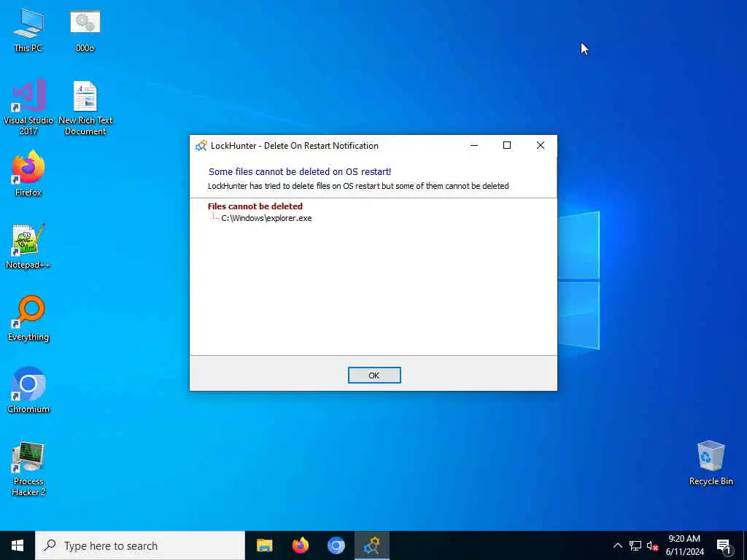Select the C:\Windows\explorer.exe entry

(266, 218)
